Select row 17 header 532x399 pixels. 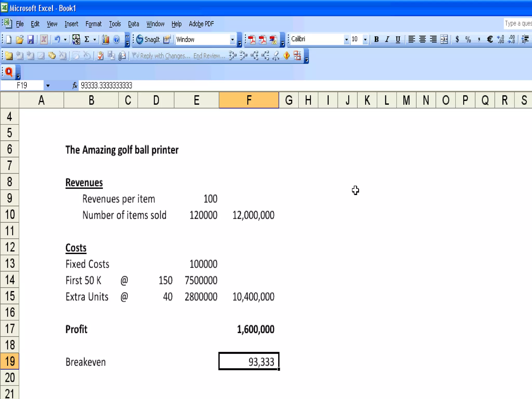tap(10, 329)
